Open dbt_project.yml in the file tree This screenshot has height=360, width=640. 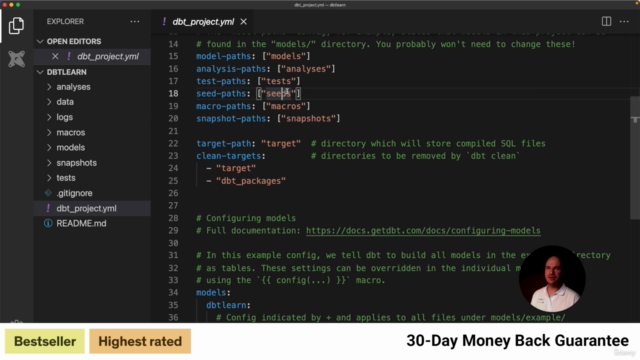(87, 209)
